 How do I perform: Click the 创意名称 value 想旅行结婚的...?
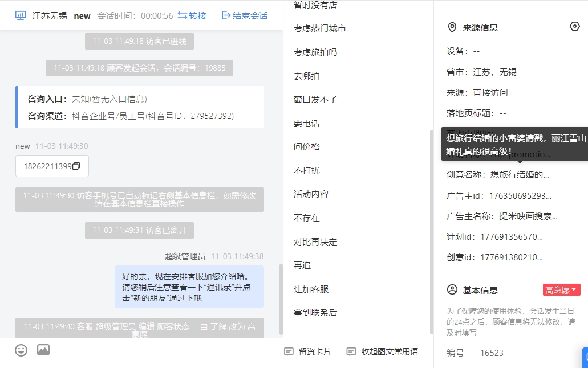(x=520, y=175)
